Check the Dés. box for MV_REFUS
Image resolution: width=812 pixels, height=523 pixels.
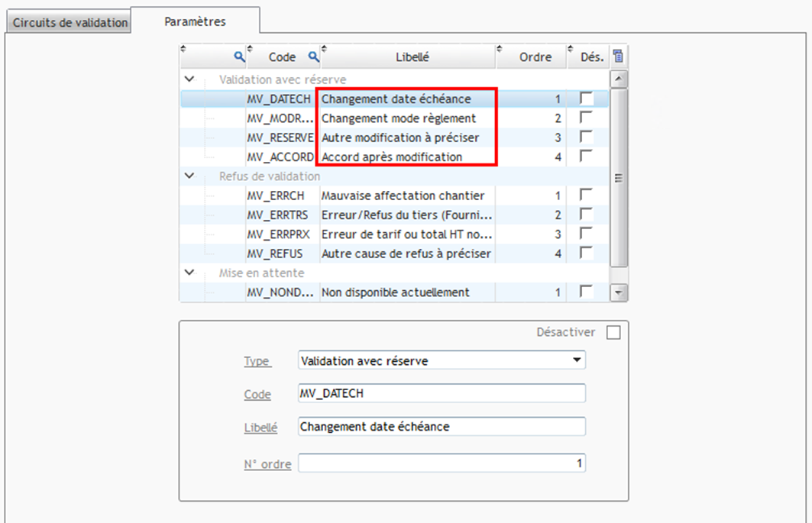(x=587, y=253)
